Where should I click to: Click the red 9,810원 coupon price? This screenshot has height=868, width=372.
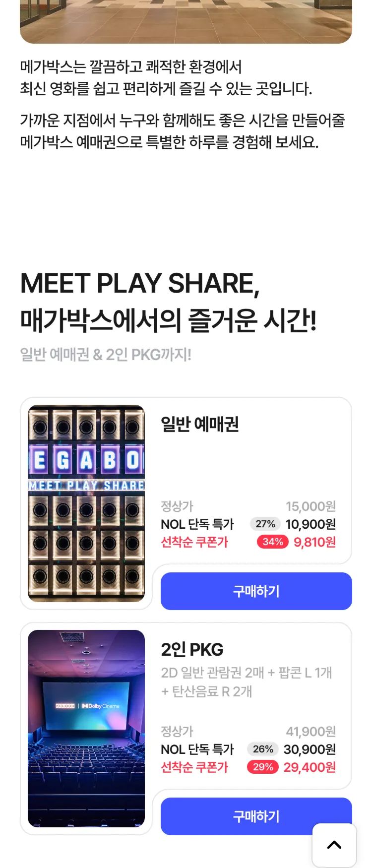[x=315, y=542]
